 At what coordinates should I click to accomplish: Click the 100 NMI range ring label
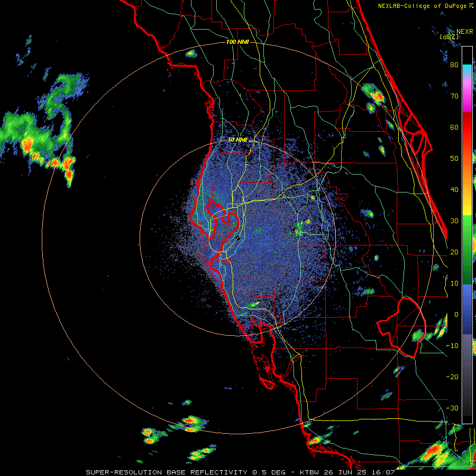tap(237, 42)
